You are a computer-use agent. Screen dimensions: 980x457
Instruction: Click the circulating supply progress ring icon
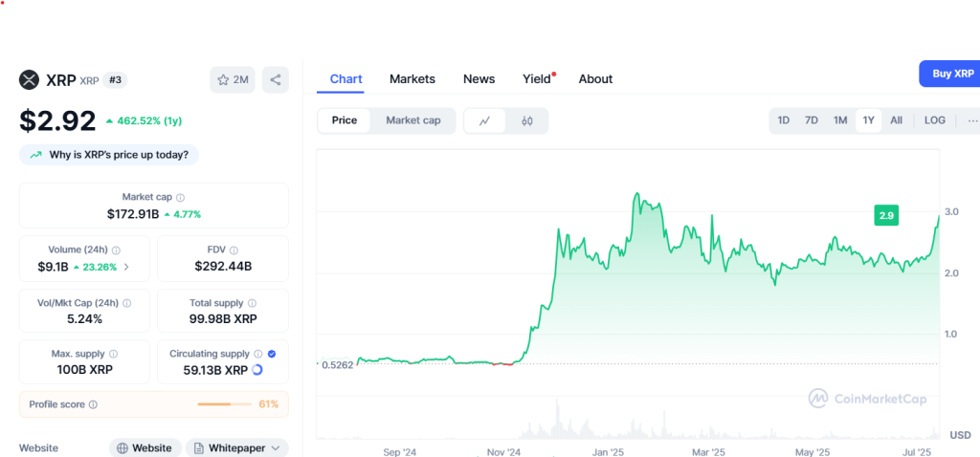[x=256, y=370]
